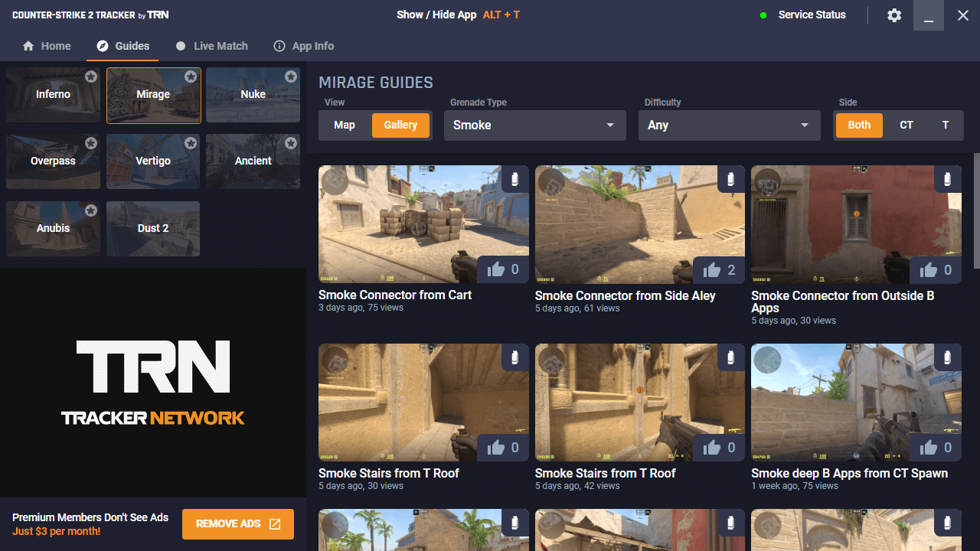This screenshot has width=980, height=551.
Task: Go to the Home tab
Action: click(x=47, y=46)
